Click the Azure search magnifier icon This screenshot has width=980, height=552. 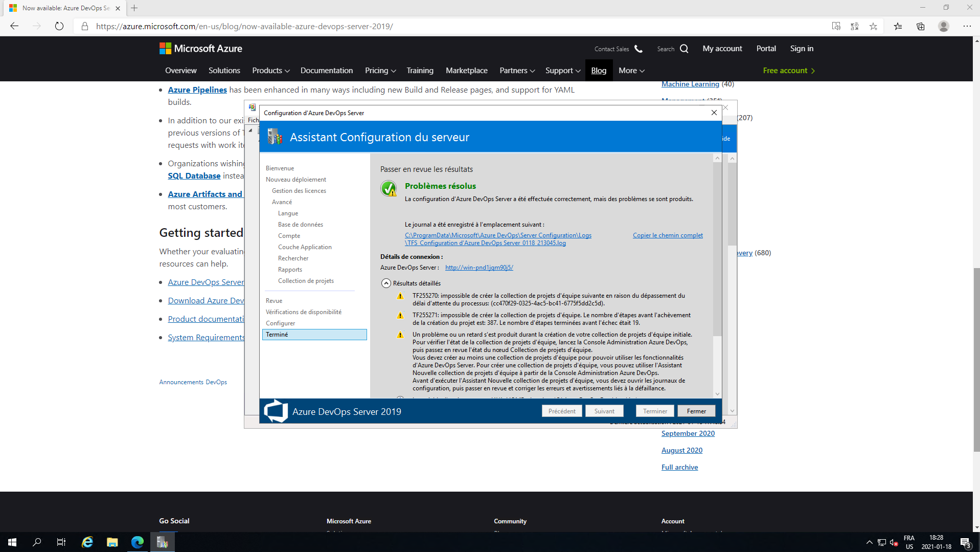pos(684,49)
